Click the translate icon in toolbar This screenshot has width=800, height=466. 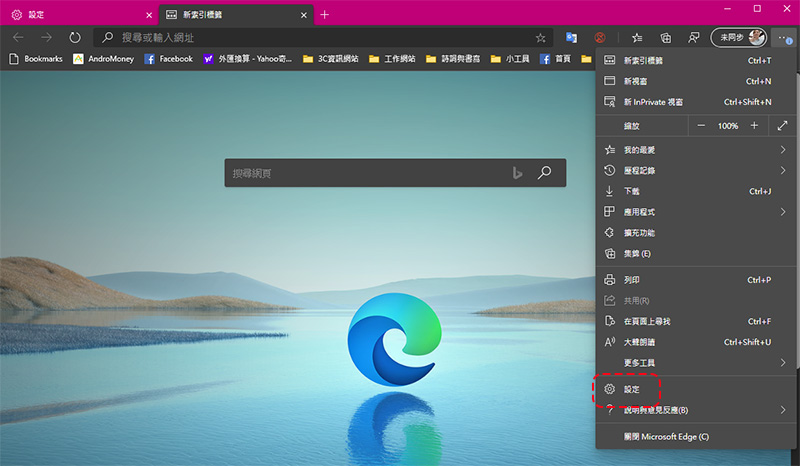tap(571, 37)
